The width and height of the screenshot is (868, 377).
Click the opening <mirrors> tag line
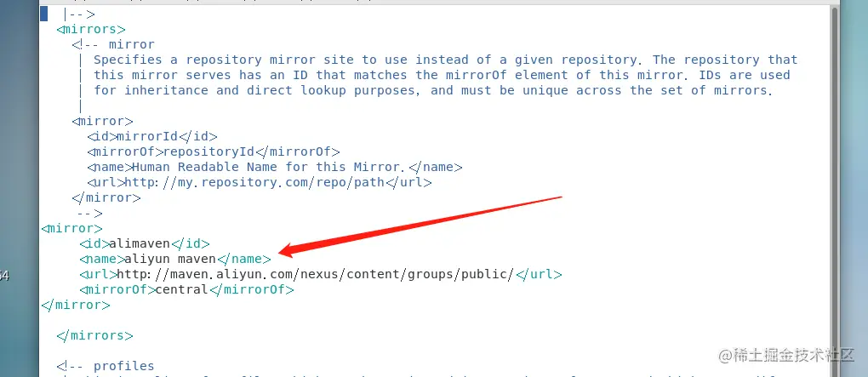click(91, 29)
